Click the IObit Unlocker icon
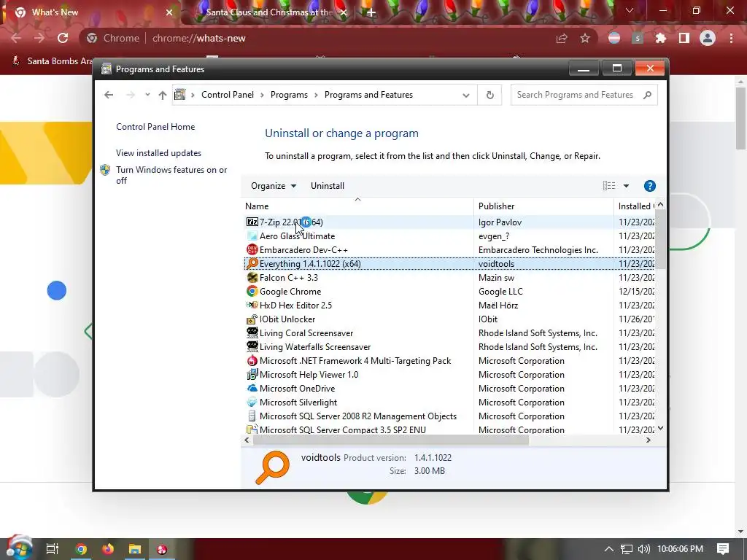This screenshot has height=560, width=747. point(252,319)
